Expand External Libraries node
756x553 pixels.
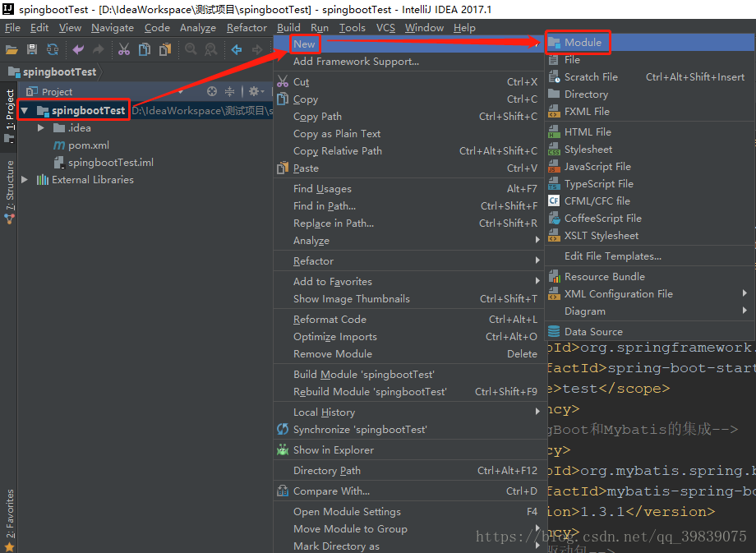tap(24, 179)
